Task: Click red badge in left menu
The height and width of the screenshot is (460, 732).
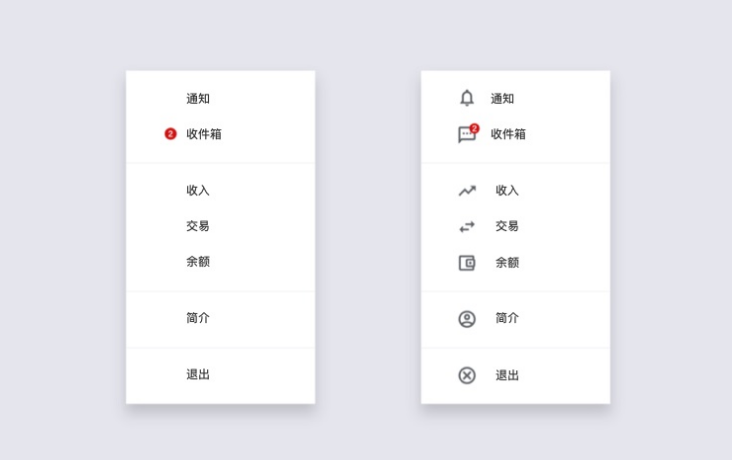Action: tap(170, 134)
